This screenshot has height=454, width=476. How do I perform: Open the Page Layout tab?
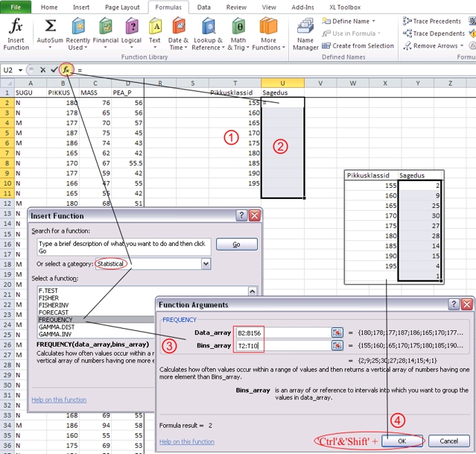(x=121, y=7)
